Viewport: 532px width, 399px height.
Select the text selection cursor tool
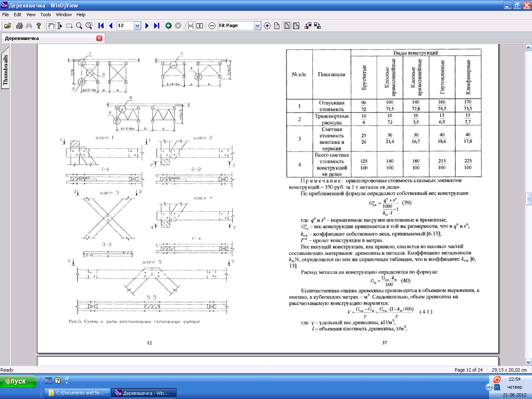pyautogui.click(x=60, y=26)
